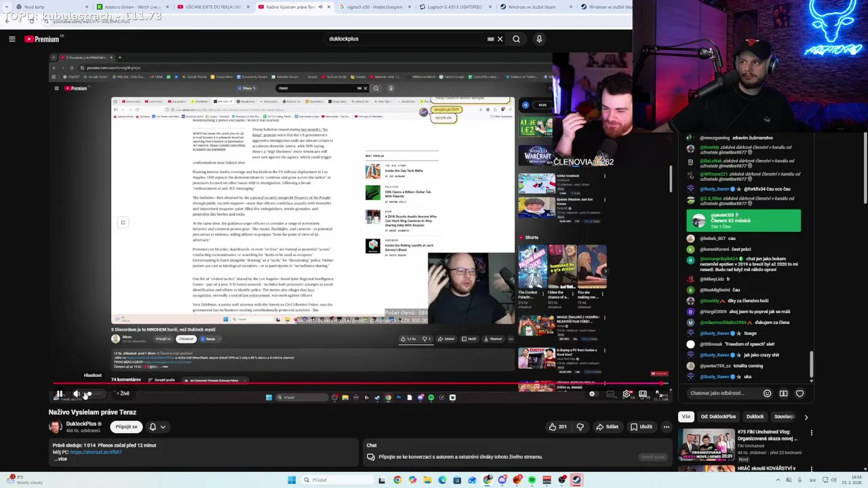This screenshot has width=868, height=488.
Task: Clear the duklockplus search text
Action: point(500,39)
